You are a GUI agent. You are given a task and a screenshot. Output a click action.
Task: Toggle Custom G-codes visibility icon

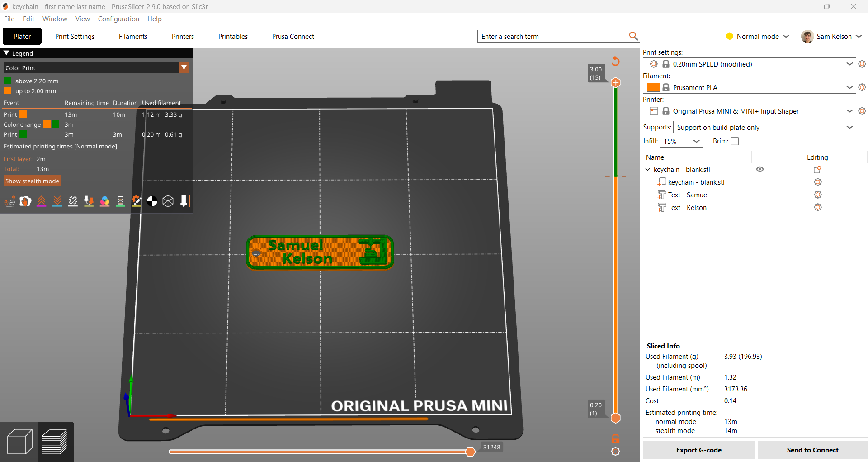point(136,201)
